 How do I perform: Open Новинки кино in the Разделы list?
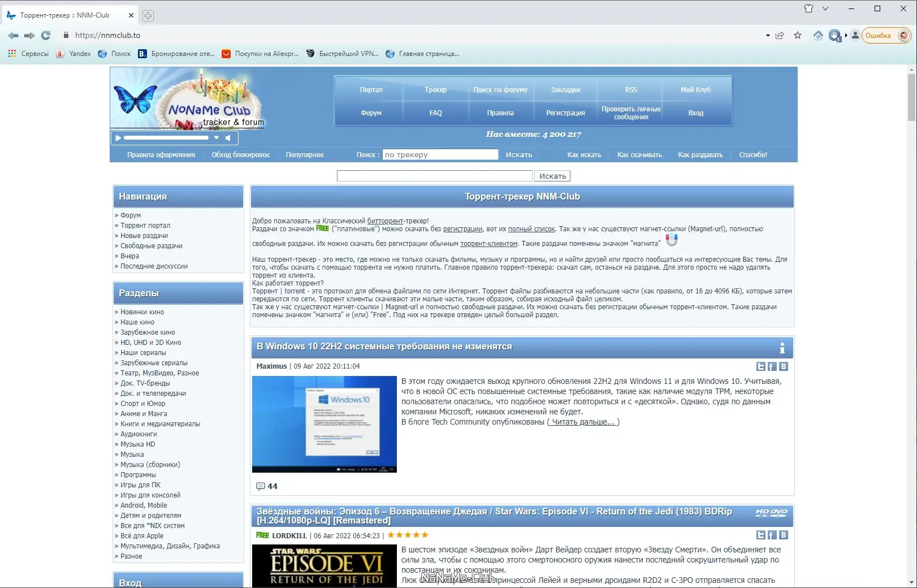(142, 312)
